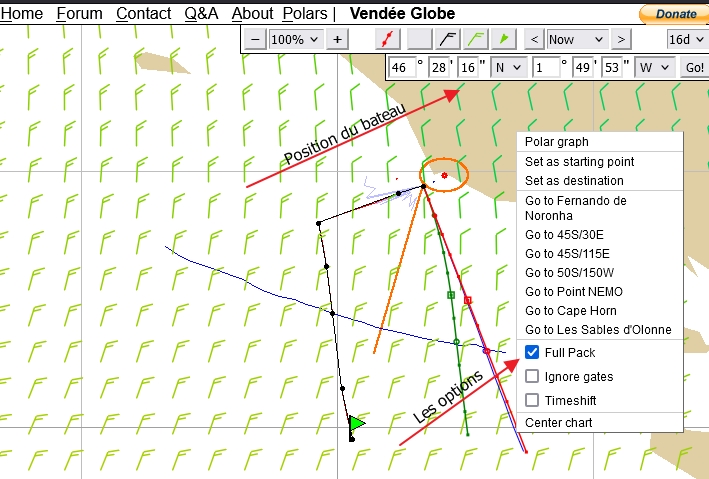Step to the next time with the right arrow
709x479 pixels.
click(x=621, y=39)
